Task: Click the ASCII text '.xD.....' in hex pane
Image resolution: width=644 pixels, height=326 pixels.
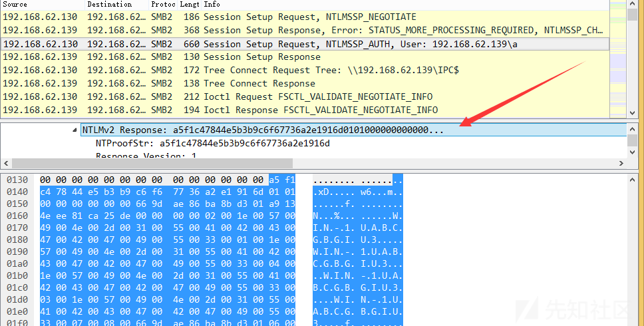Action: [x=333, y=192]
